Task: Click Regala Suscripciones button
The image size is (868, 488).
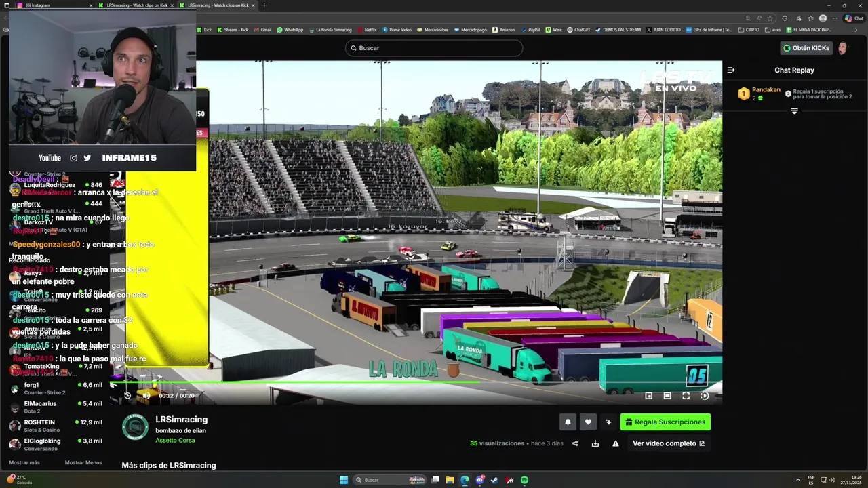Action: tap(665, 422)
